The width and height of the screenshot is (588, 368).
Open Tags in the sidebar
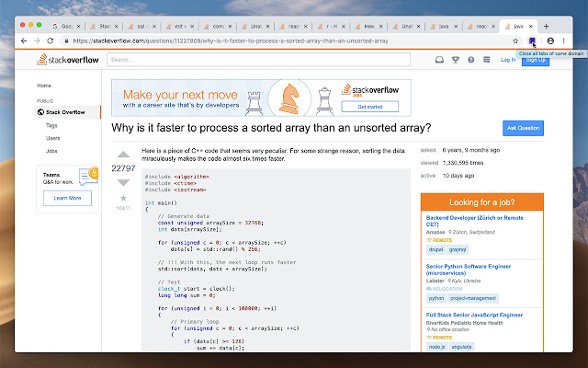pos(51,125)
